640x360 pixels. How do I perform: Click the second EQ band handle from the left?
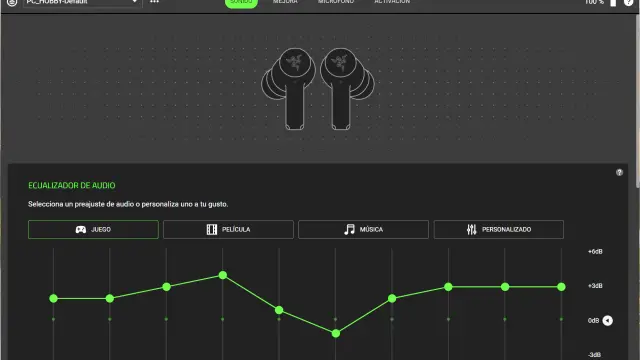pos(110,298)
